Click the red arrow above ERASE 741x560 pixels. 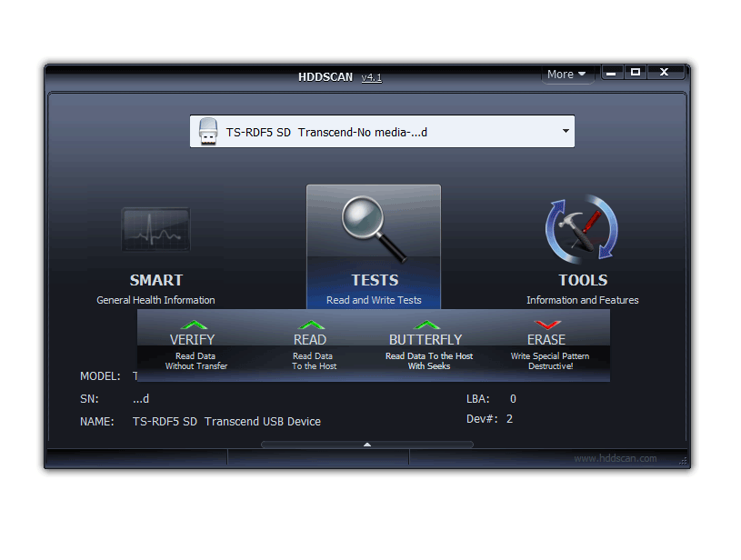pos(546,325)
